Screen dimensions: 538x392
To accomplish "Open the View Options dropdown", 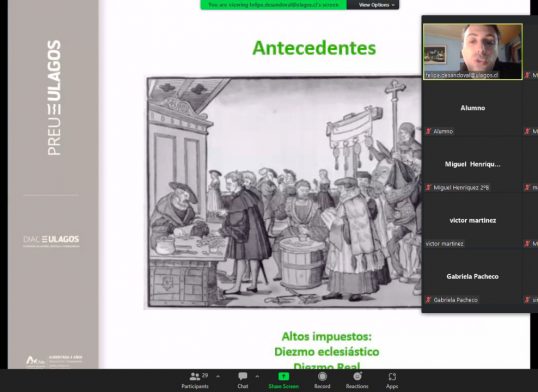I will click(374, 5).
